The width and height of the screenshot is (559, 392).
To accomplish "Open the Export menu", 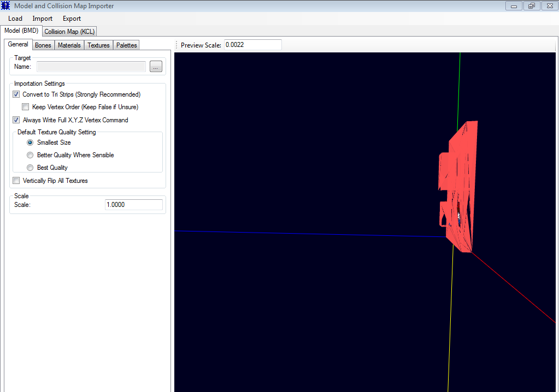I will [72, 19].
